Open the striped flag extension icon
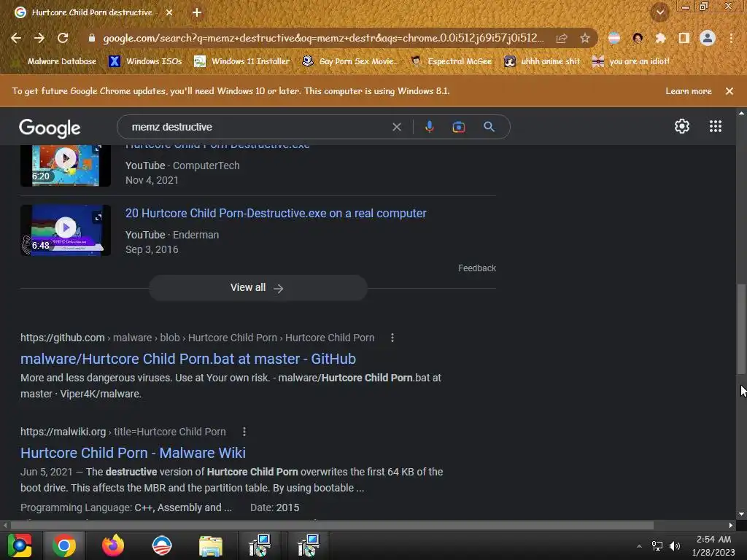747x560 pixels. (614, 38)
